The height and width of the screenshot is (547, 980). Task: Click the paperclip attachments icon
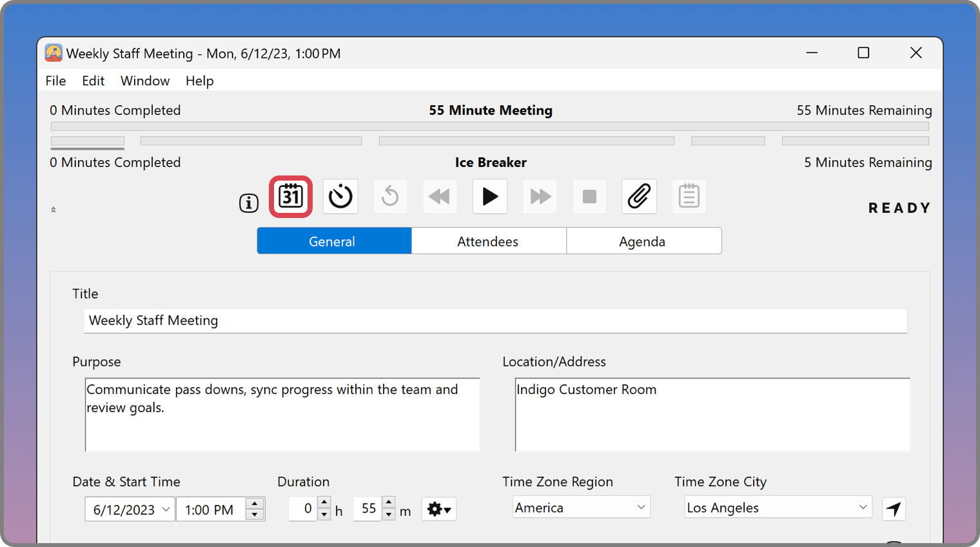tap(639, 197)
